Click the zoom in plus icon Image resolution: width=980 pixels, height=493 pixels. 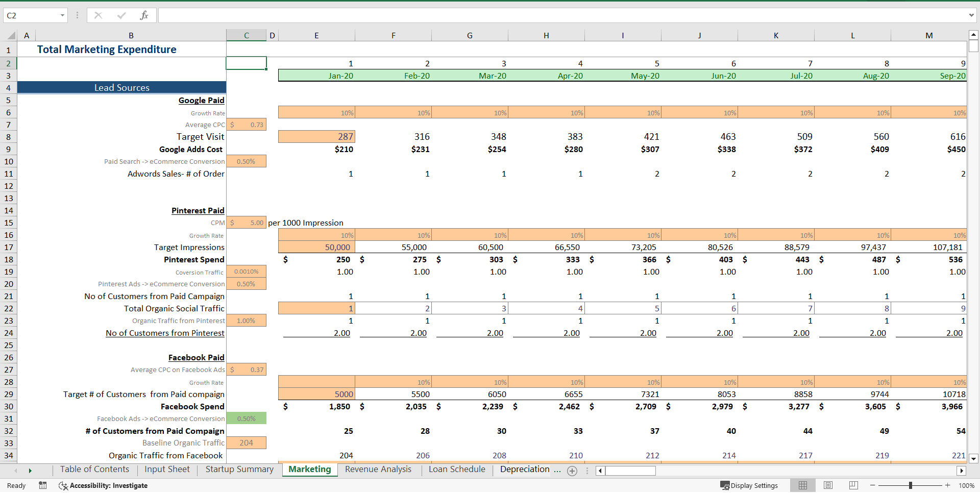click(x=947, y=485)
